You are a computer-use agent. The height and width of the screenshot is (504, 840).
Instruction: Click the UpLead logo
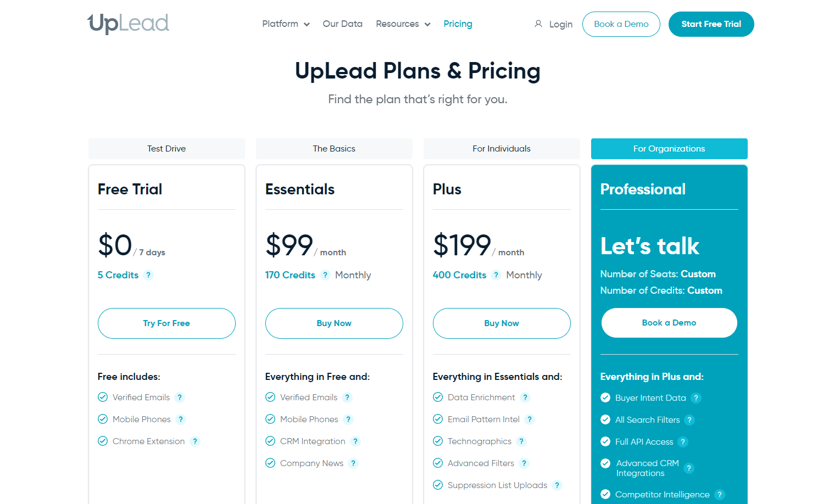[127, 24]
